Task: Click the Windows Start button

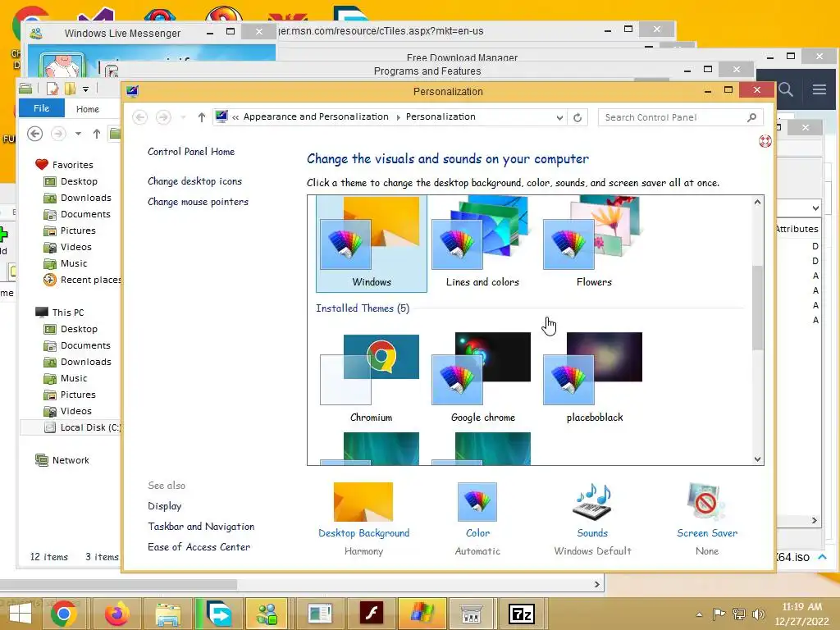Action: click(21, 614)
